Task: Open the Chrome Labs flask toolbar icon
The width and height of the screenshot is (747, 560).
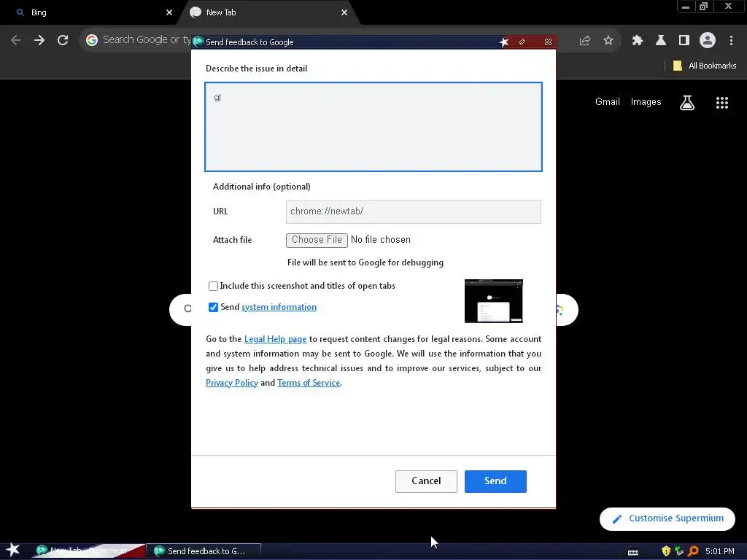Action: (x=661, y=41)
